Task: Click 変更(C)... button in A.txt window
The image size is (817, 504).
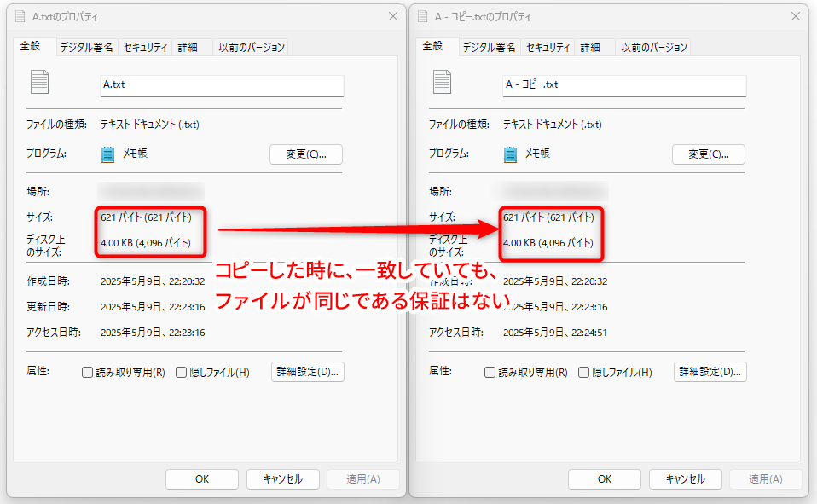Action: point(306,154)
